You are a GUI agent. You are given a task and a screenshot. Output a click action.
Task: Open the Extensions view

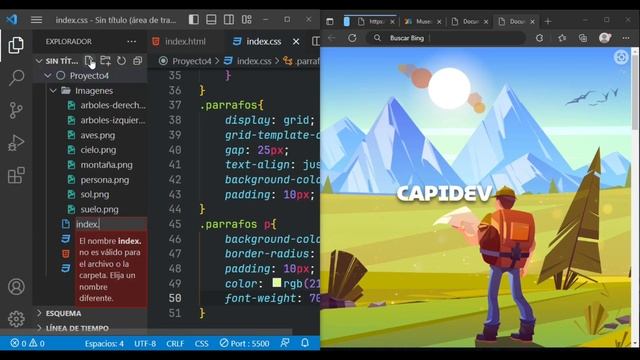click(x=16, y=176)
